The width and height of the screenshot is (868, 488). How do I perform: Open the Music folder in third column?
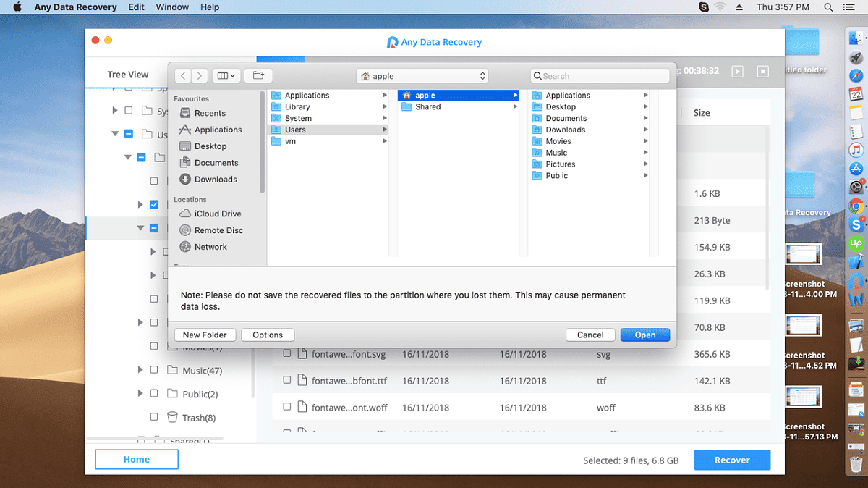click(590, 153)
